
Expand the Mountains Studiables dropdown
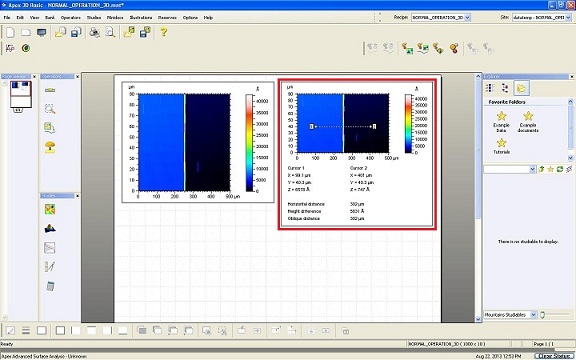[x=534, y=315]
